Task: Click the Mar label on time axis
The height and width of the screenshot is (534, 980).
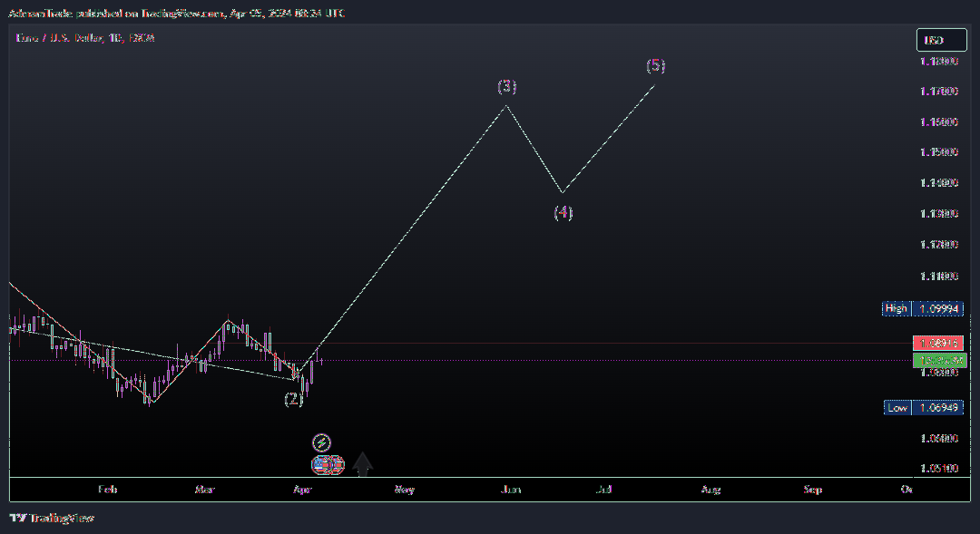Action: [x=204, y=490]
